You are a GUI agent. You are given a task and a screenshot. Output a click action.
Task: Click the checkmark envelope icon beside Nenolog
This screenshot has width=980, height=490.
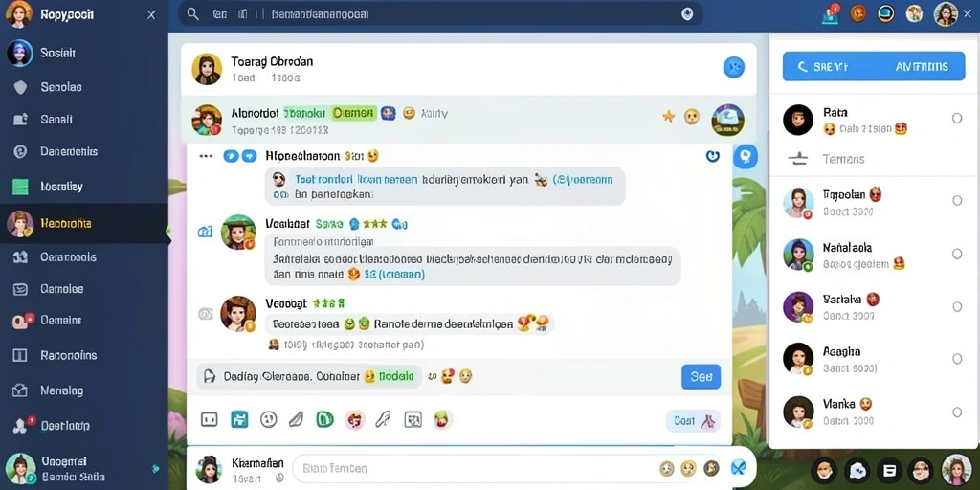tap(20, 390)
